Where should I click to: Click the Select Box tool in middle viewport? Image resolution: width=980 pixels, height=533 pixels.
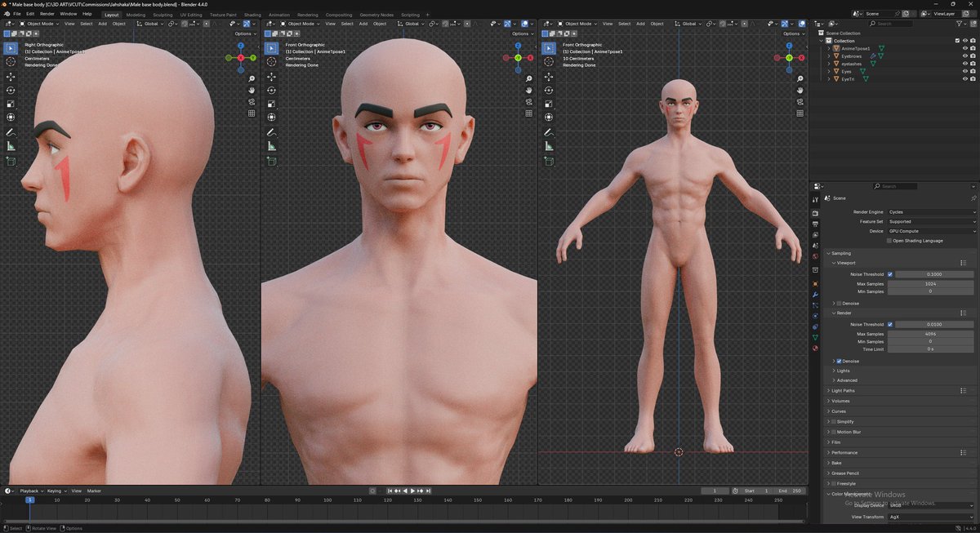pyautogui.click(x=272, y=48)
